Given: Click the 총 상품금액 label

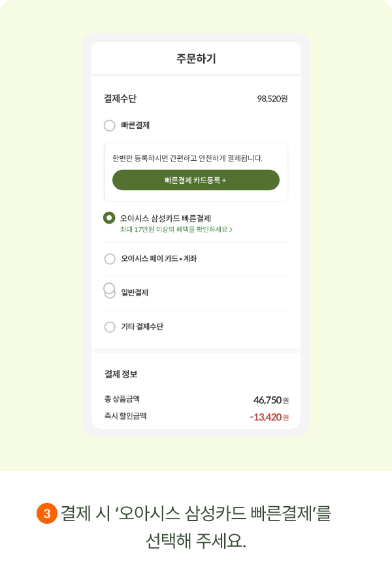Looking at the screenshot, I should pos(122,399).
